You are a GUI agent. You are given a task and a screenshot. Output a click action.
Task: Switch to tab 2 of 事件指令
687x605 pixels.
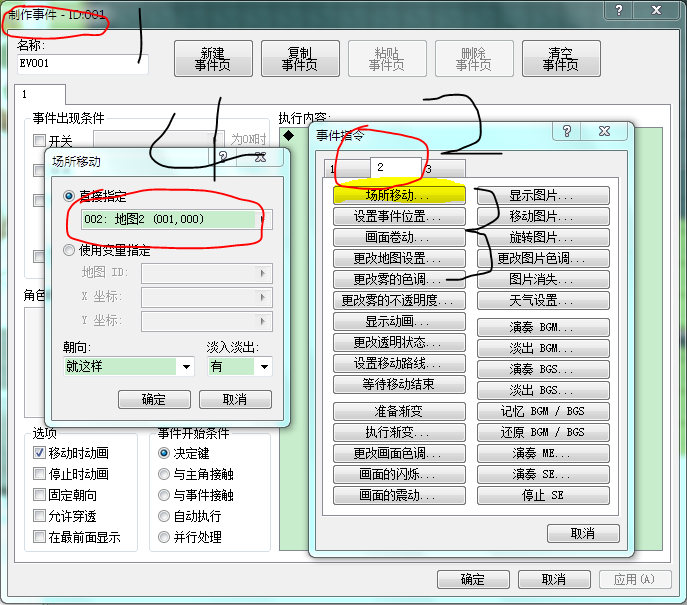click(396, 167)
